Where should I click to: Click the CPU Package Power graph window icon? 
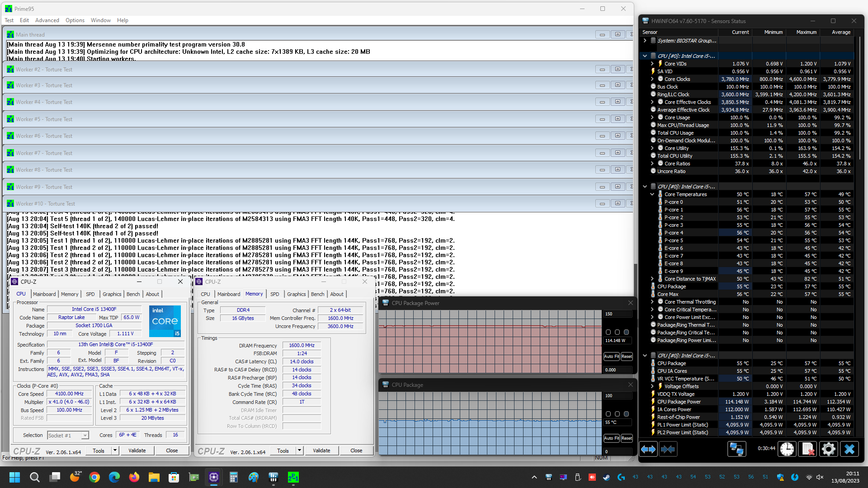pos(386,303)
